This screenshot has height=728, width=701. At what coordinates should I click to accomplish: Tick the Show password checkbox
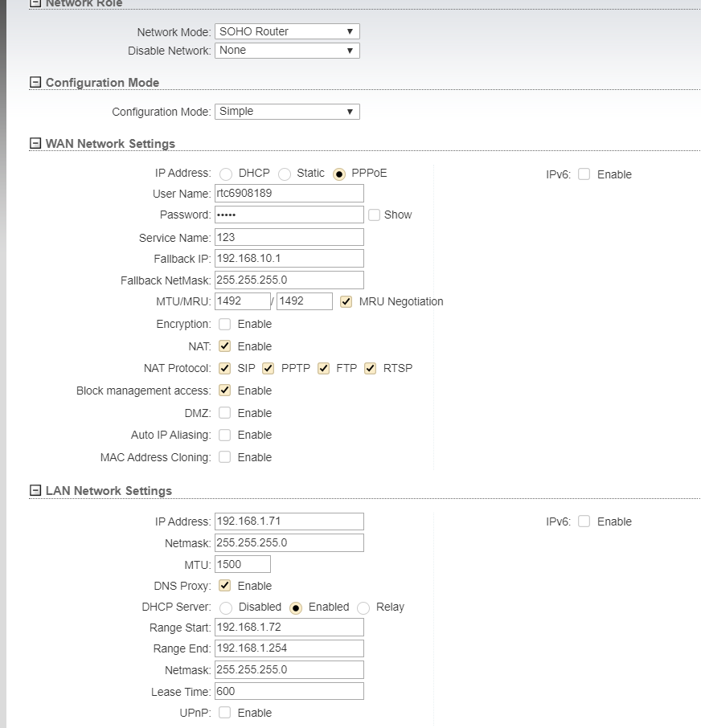tap(374, 215)
